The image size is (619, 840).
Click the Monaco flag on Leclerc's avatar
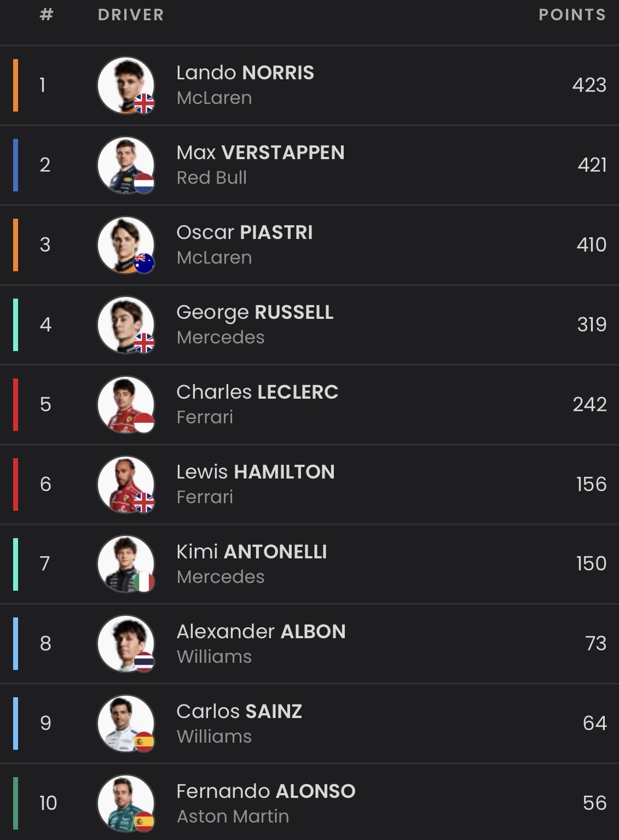[x=144, y=423]
